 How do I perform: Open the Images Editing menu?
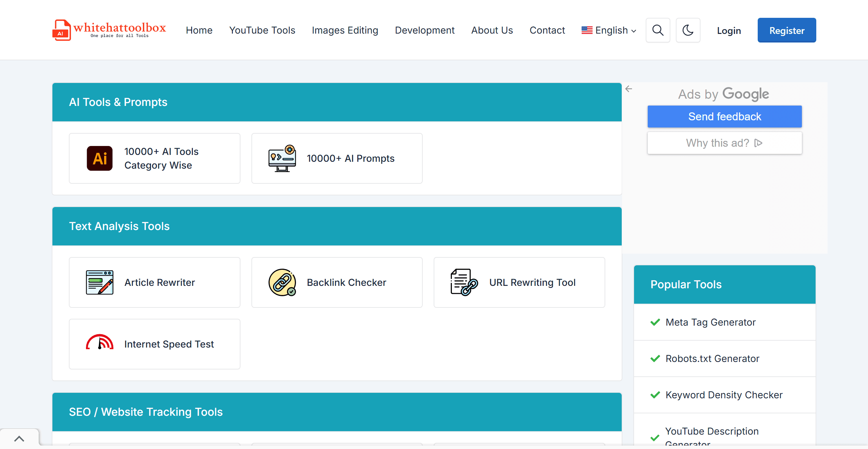345,30
